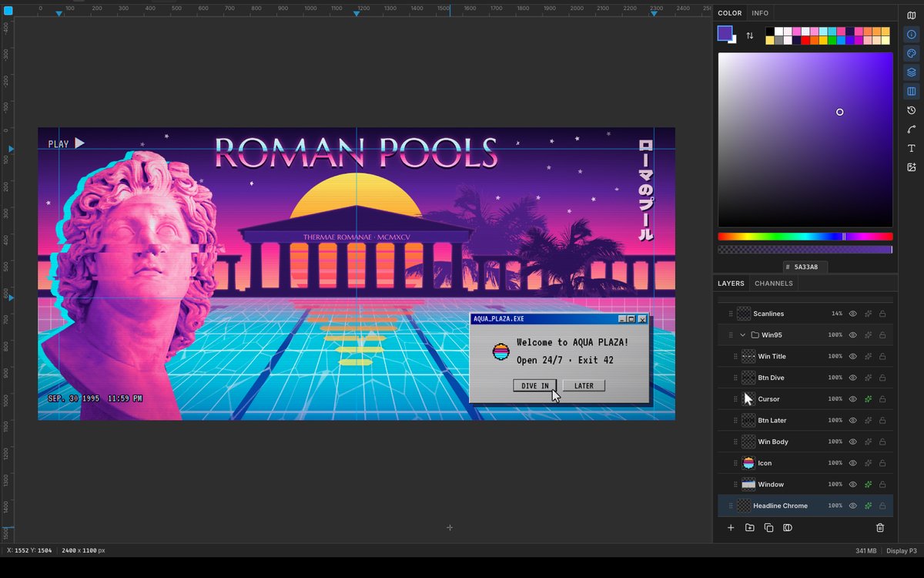The height and width of the screenshot is (578, 924).
Task: Open the map/navigator panel icon
Action: coord(912,15)
